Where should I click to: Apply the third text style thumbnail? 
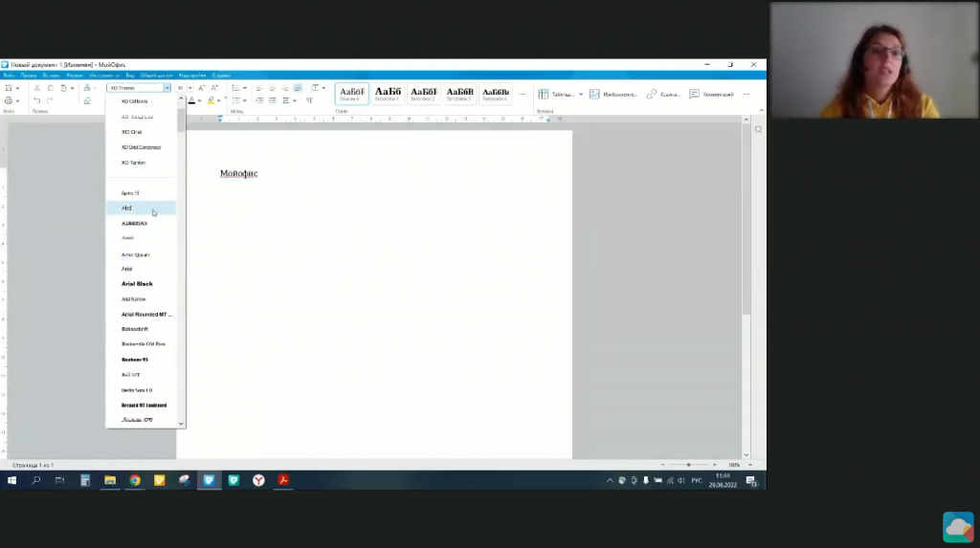[x=424, y=94]
